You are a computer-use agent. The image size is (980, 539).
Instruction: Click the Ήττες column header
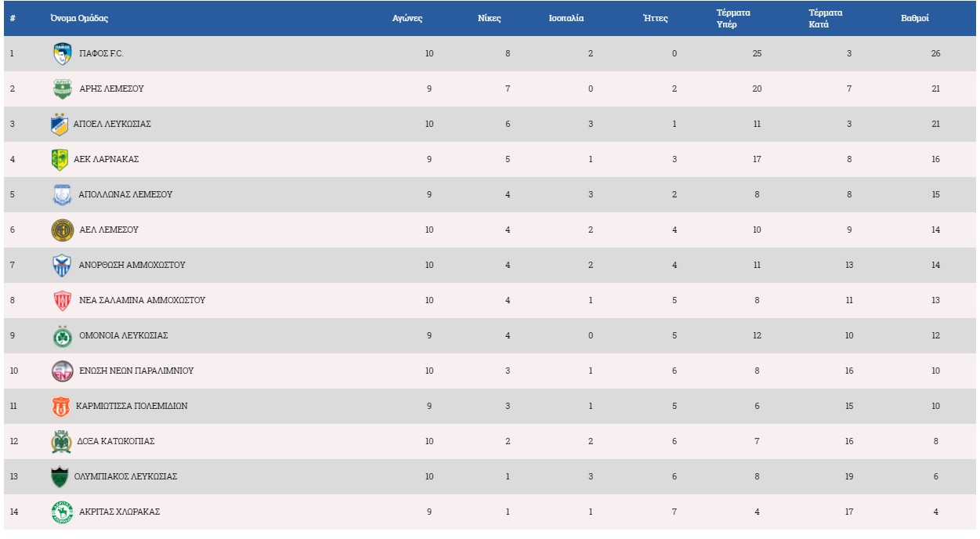[x=655, y=18]
